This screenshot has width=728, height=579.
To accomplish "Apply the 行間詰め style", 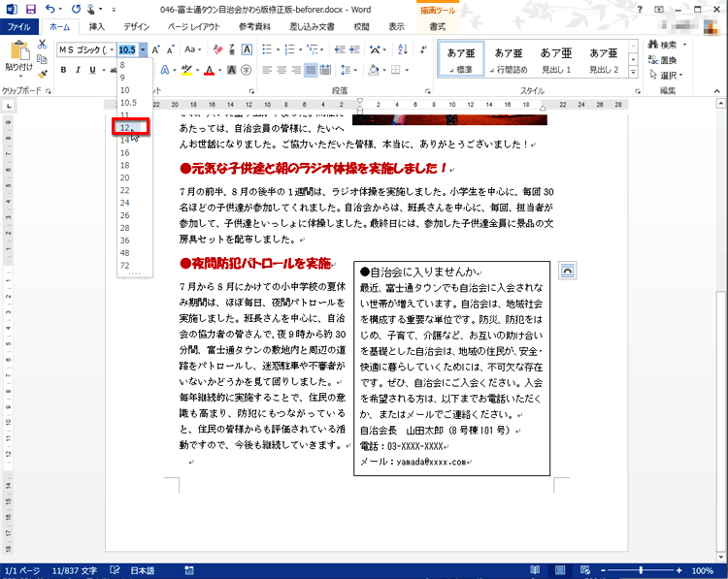I will click(x=509, y=59).
